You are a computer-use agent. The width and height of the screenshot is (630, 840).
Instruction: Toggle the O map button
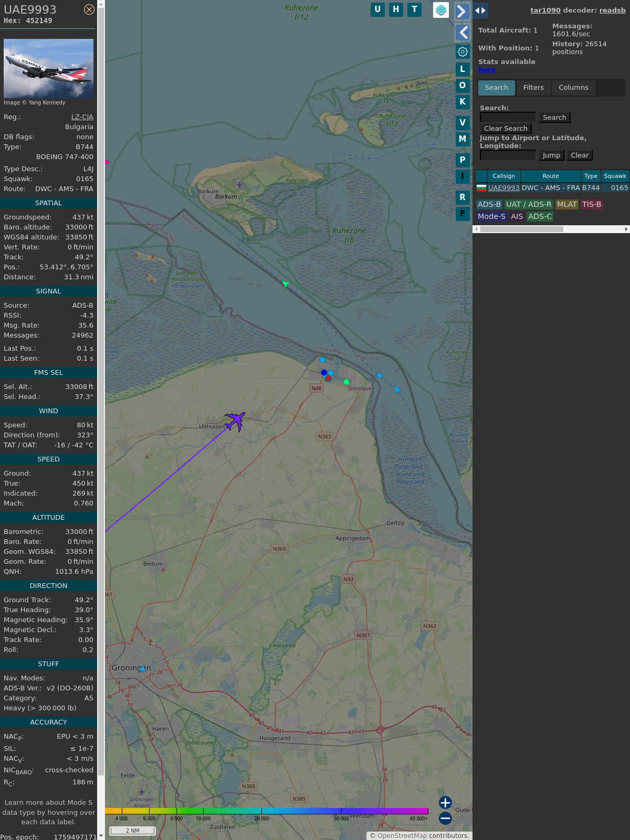click(463, 86)
